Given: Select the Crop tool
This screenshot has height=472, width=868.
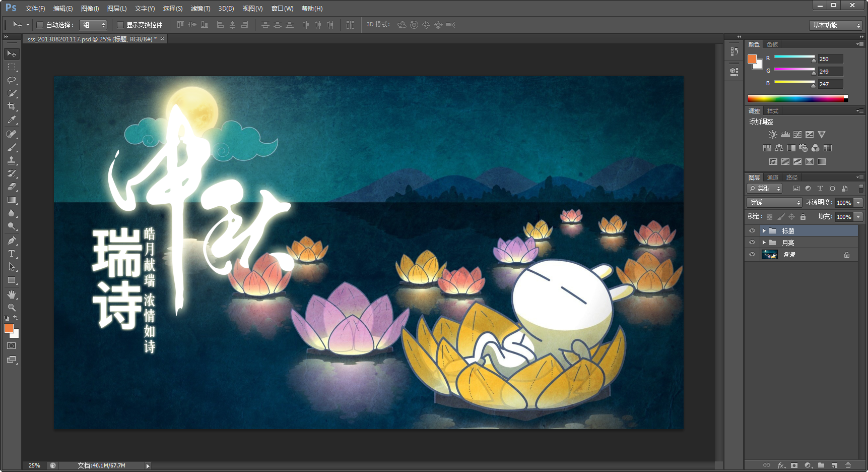Looking at the screenshot, I should point(12,106).
